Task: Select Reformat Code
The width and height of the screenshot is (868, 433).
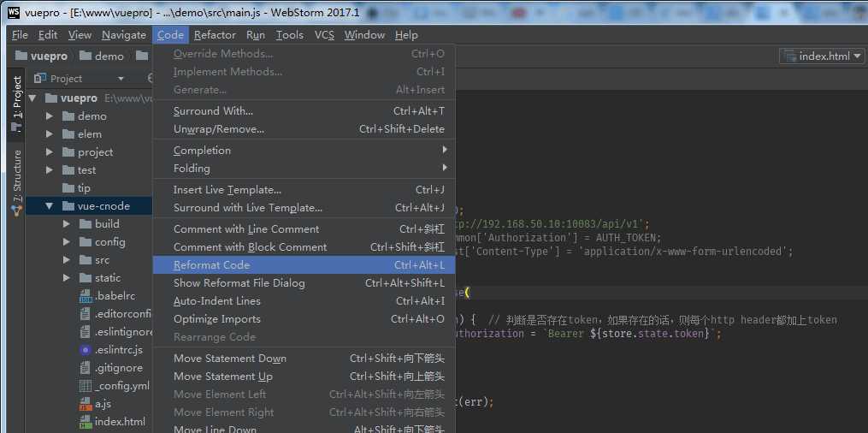Action: [304, 264]
